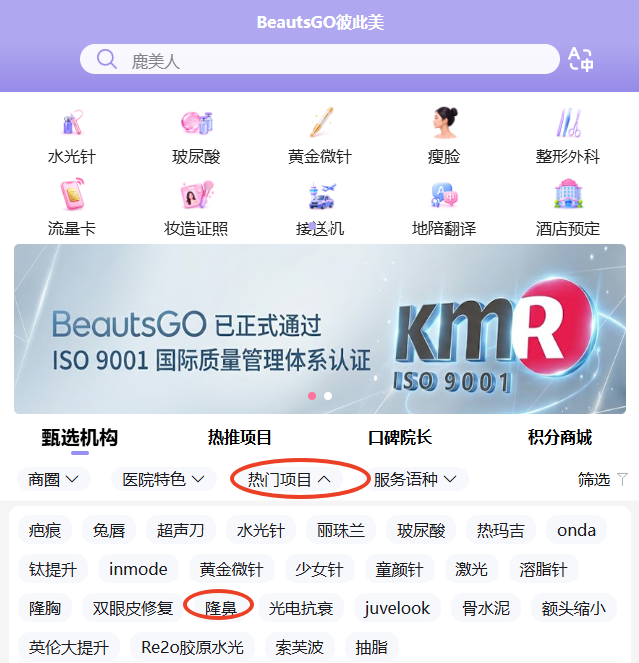Expand the 医院特色 dropdown
Viewport: 639px width, 663px height.
(x=164, y=479)
